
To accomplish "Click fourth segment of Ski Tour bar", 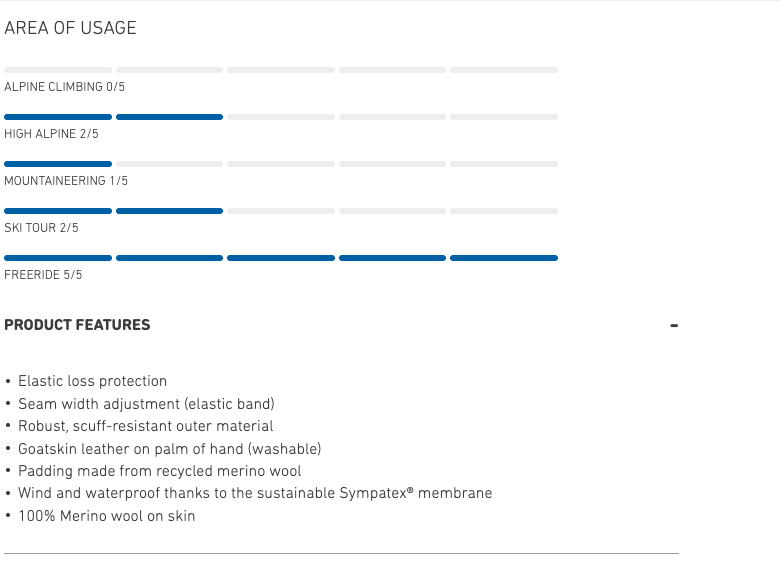I will (392, 211).
